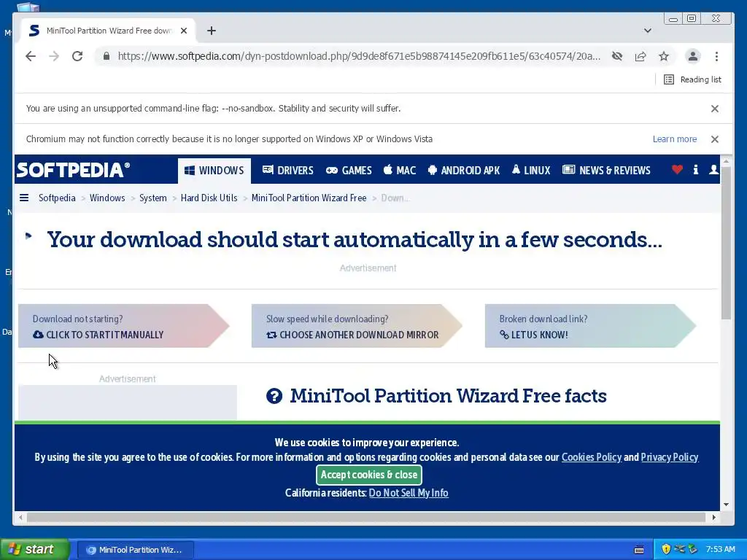Click the user account icon in header
Screen dimensions: 747x560
coord(713,169)
